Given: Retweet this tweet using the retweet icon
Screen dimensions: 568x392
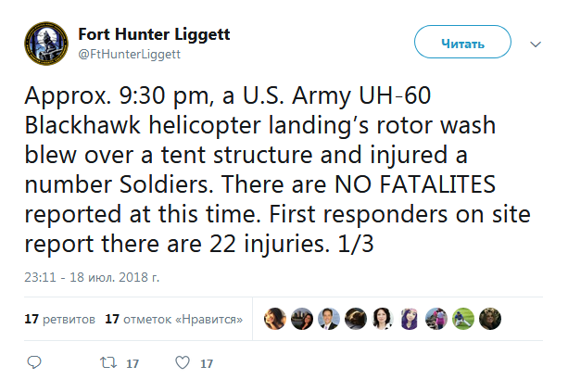Looking at the screenshot, I should point(107,362).
